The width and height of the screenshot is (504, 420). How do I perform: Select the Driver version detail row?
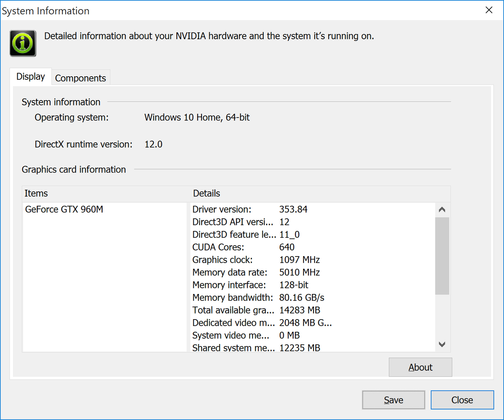click(x=250, y=209)
